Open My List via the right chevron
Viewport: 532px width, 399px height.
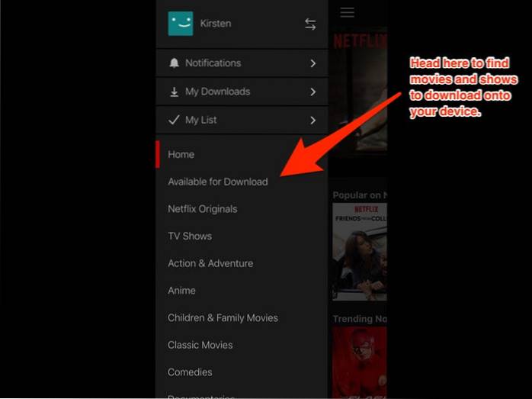(x=312, y=120)
